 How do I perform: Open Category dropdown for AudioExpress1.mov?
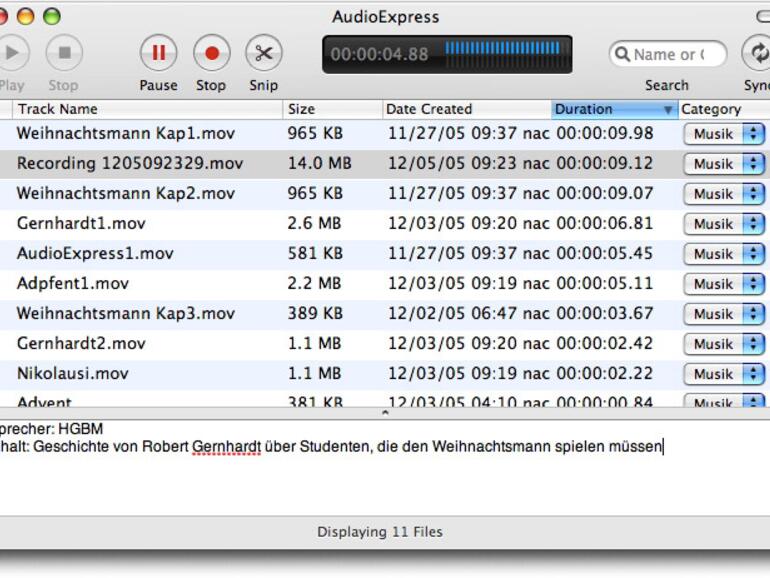point(724,254)
